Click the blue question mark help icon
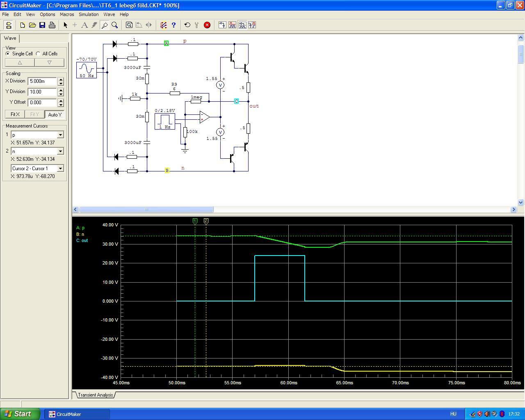This screenshot has height=420, width=525. pos(173,25)
